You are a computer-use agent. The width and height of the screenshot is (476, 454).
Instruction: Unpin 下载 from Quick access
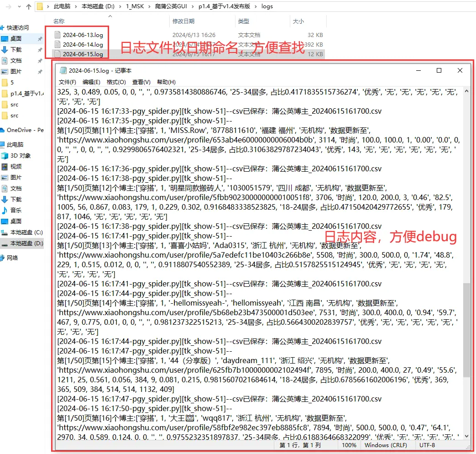(x=39, y=50)
